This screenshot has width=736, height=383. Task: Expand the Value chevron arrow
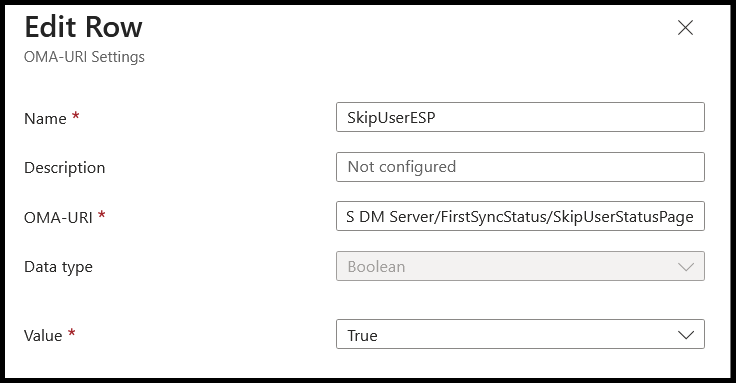coord(686,335)
